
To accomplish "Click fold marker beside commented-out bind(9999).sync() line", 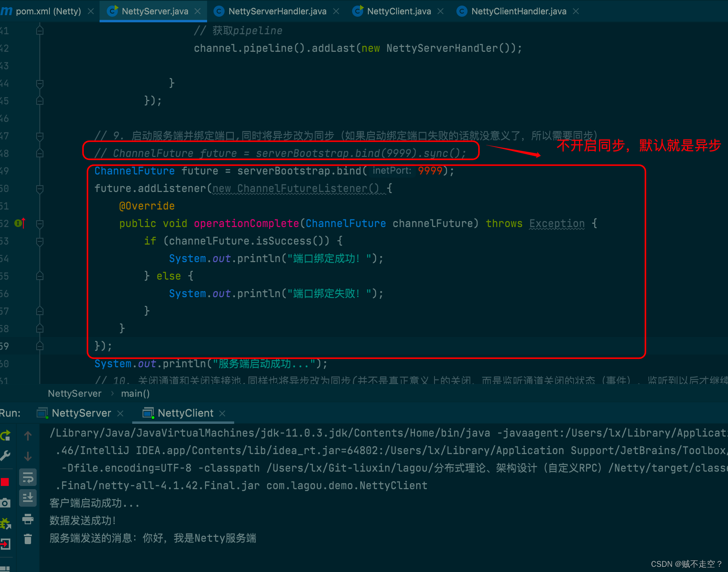I will (x=40, y=153).
